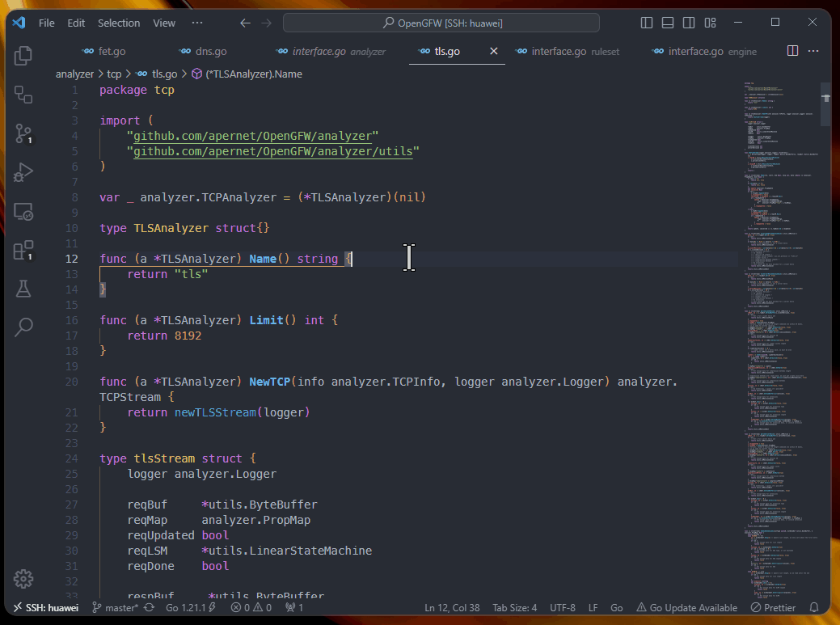Click the OpenGFW command center search box
Viewport: 840px width, 625px height.
click(441, 23)
